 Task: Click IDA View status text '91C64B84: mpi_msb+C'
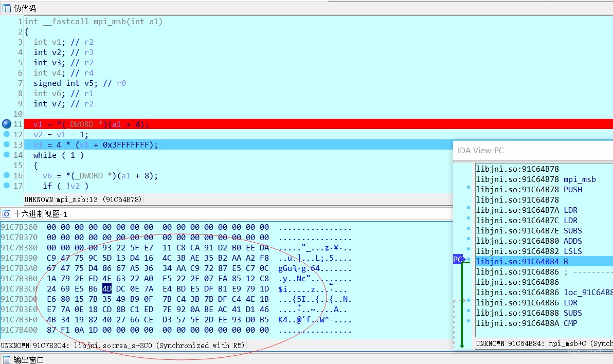coord(547,343)
